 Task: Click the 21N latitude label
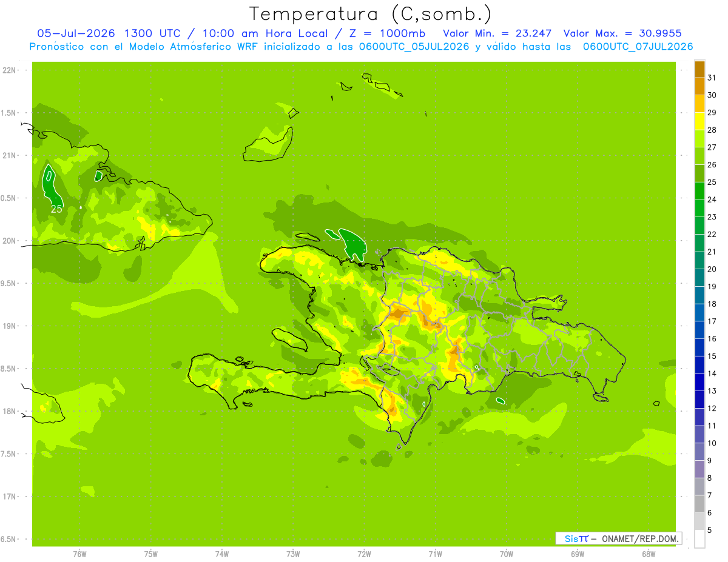[10, 155]
